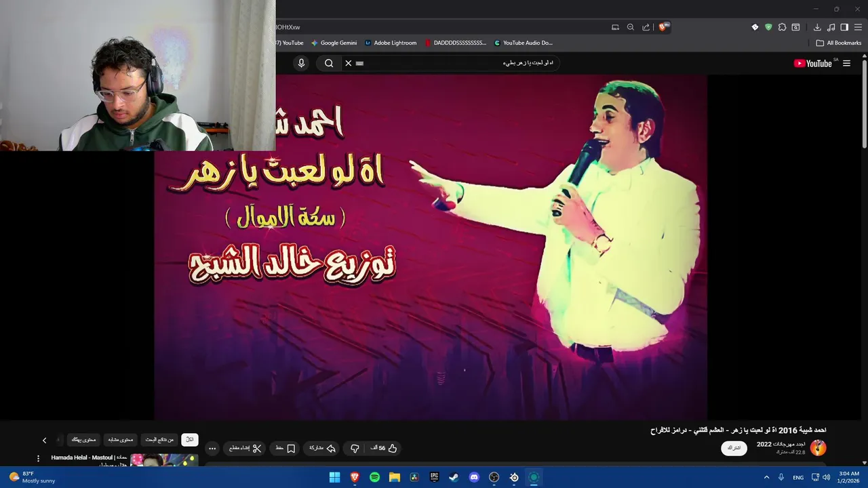Open the Windows Start menu
This screenshot has width=868, height=488.
coord(334,477)
